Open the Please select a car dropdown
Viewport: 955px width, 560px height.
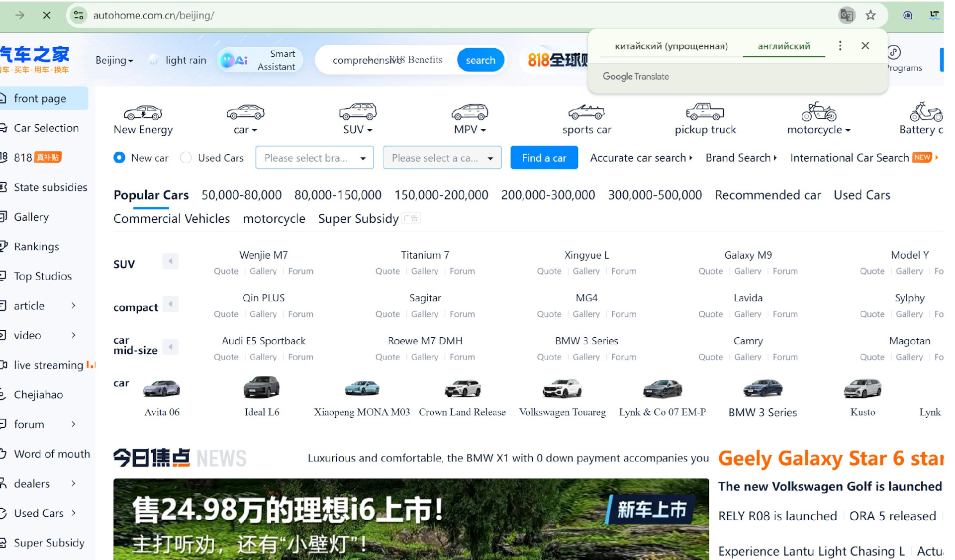coord(442,158)
